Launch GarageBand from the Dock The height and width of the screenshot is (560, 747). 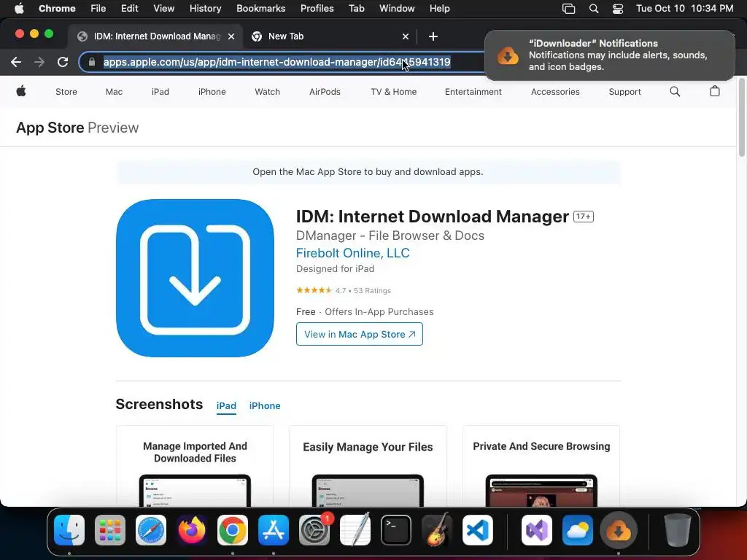tap(437, 530)
